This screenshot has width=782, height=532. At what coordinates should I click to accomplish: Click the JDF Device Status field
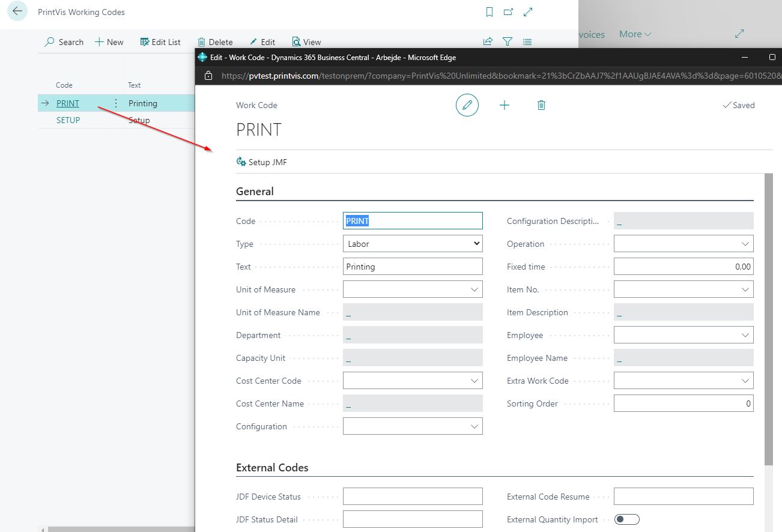(413, 497)
